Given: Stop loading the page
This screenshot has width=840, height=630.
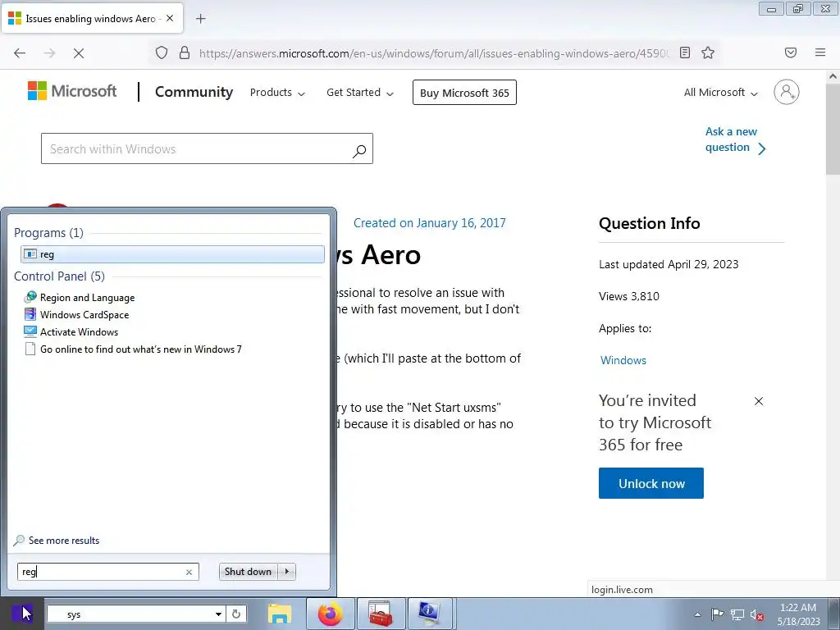Looking at the screenshot, I should coord(78,52).
